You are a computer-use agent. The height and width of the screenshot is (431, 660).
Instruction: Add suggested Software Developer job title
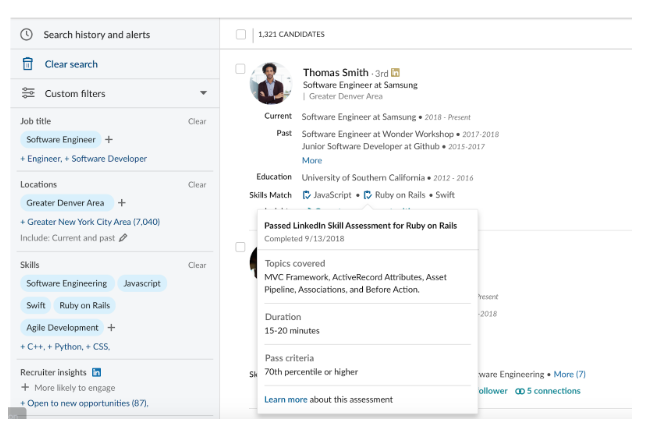tap(106, 159)
